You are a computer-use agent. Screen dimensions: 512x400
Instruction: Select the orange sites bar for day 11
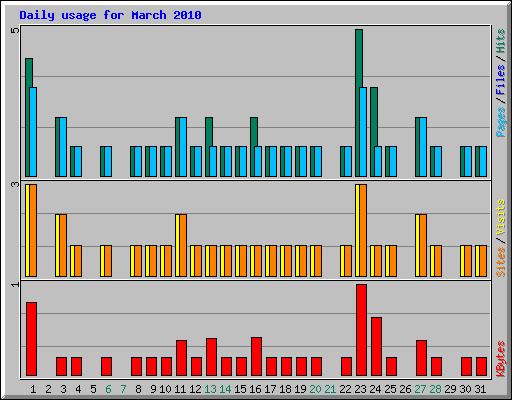point(183,246)
